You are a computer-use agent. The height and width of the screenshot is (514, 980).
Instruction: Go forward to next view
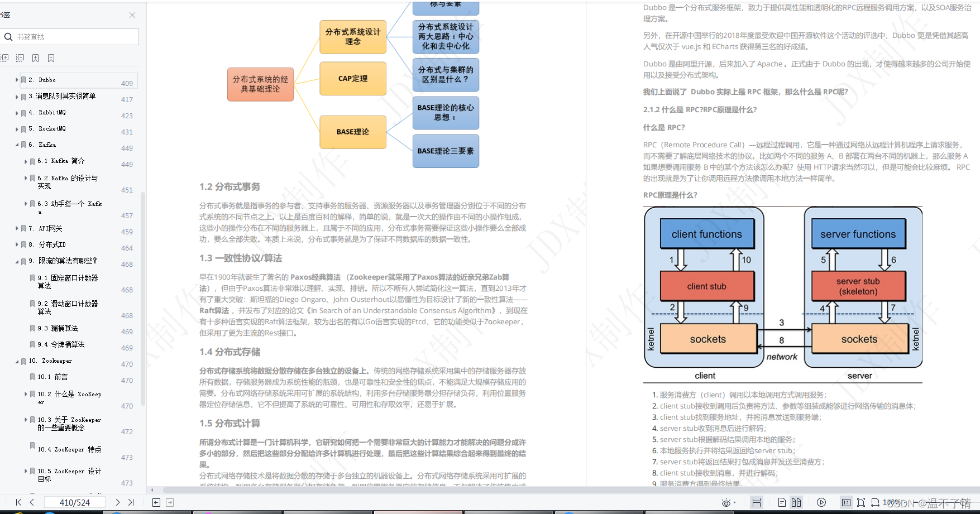tap(170, 502)
